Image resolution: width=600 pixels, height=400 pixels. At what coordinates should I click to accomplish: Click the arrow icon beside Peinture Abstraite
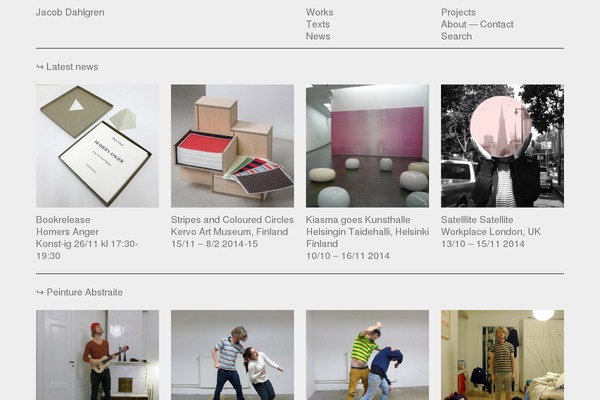tap(40, 292)
